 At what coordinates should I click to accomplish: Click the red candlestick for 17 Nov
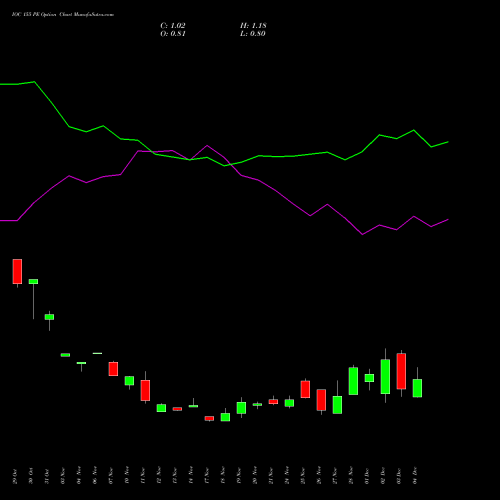pos(209,418)
